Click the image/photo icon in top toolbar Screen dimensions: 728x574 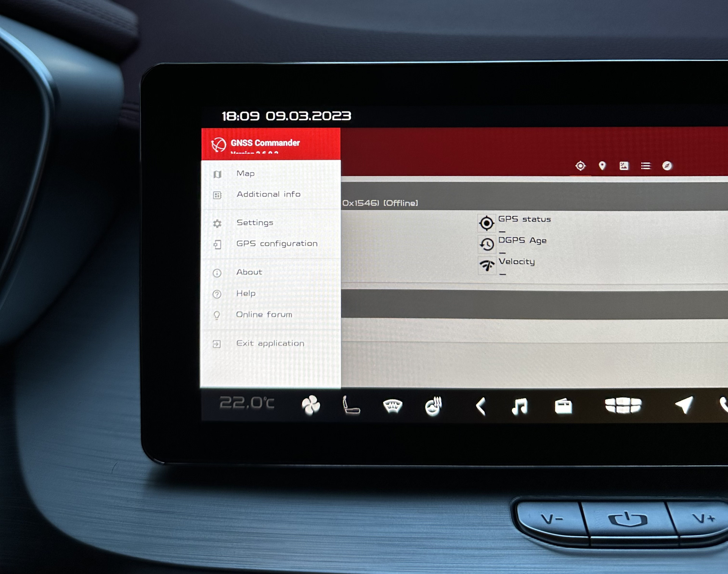pos(623,166)
